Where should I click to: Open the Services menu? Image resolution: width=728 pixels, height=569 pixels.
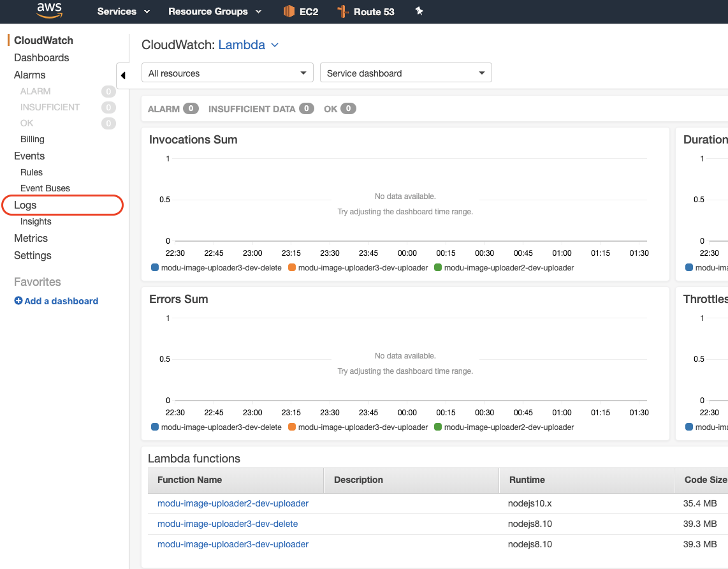point(123,11)
